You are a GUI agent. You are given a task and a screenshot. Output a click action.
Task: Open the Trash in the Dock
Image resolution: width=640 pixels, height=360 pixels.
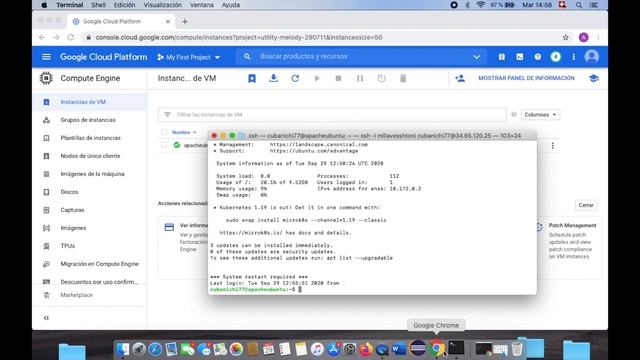[517, 349]
